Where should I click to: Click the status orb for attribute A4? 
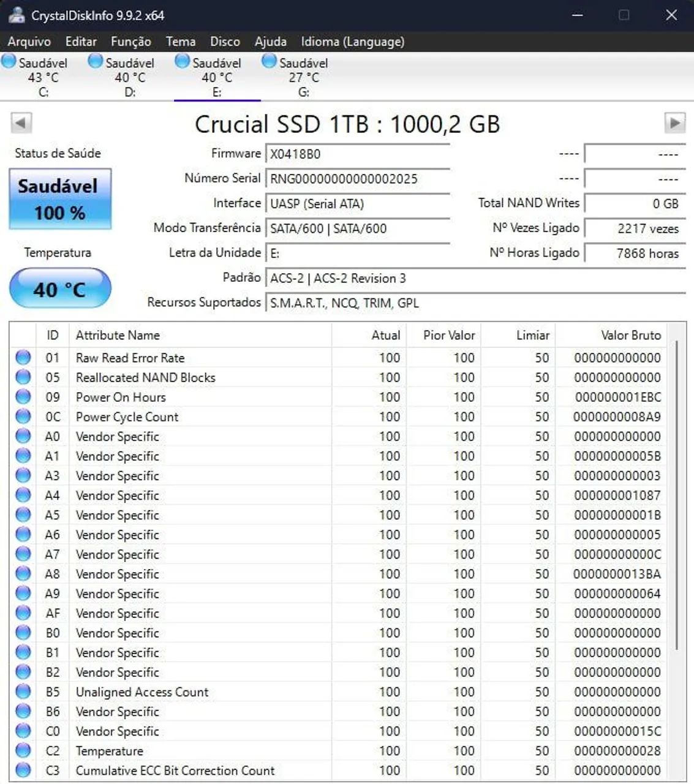tap(23, 494)
